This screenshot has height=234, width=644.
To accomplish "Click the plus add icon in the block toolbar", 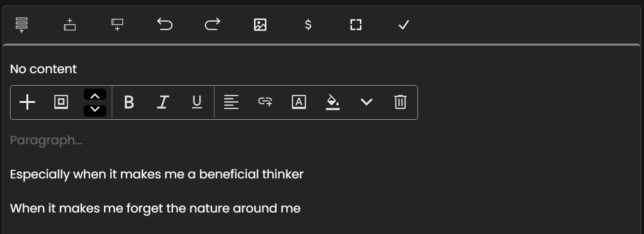I will [x=27, y=102].
